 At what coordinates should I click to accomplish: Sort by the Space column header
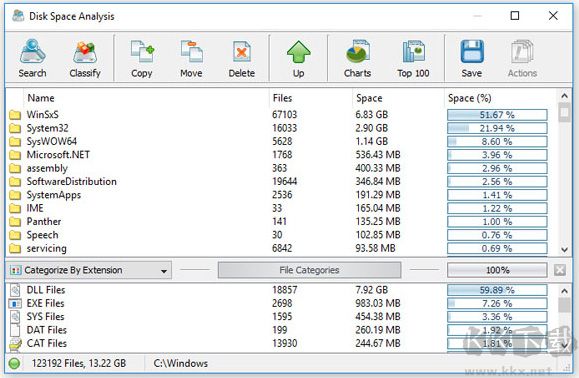[369, 98]
